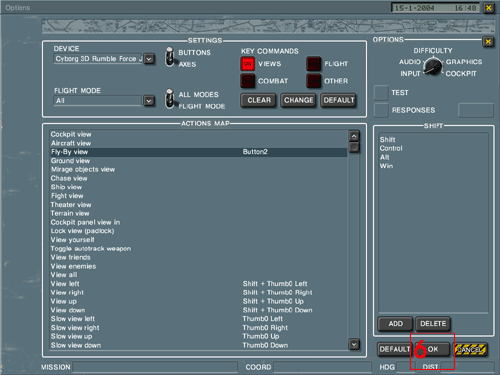Viewport: 500px width, 375px height.
Task: Click the DELETE shift button
Action: 433,324
